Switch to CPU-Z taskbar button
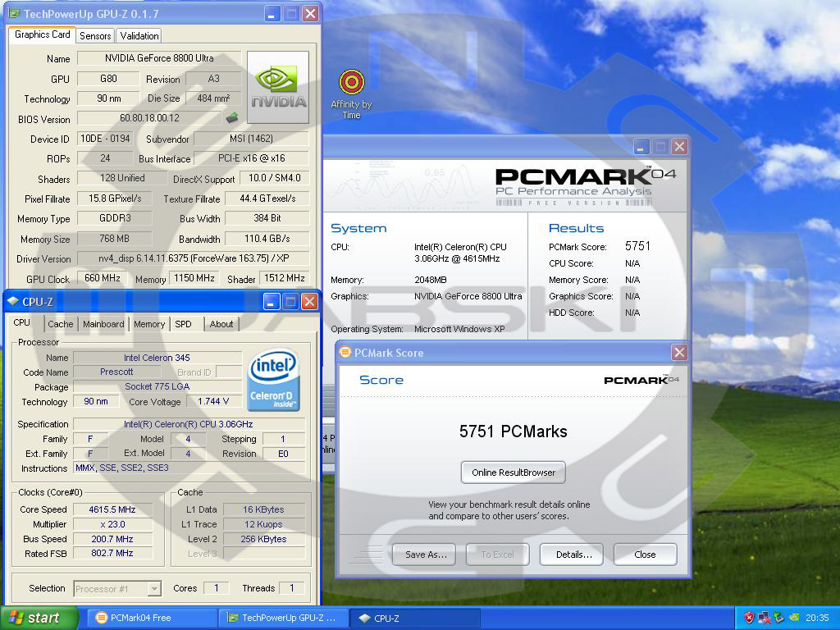The height and width of the screenshot is (630, 840). (x=414, y=618)
